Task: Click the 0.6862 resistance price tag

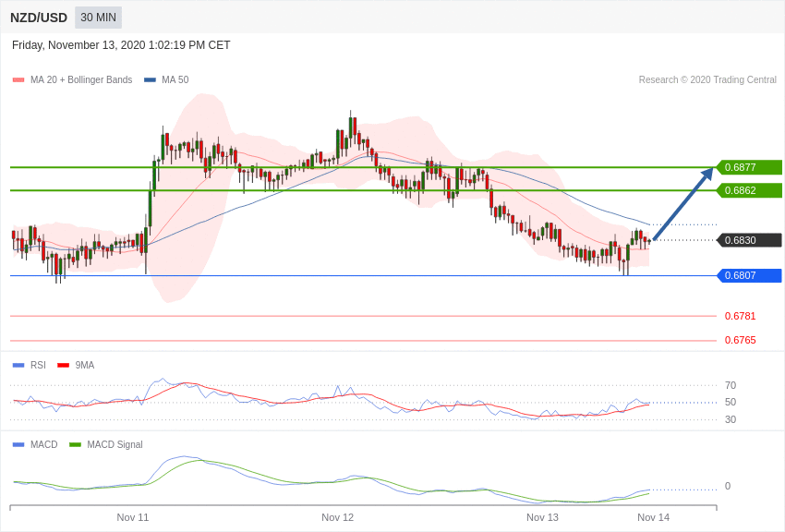Action: [x=749, y=190]
